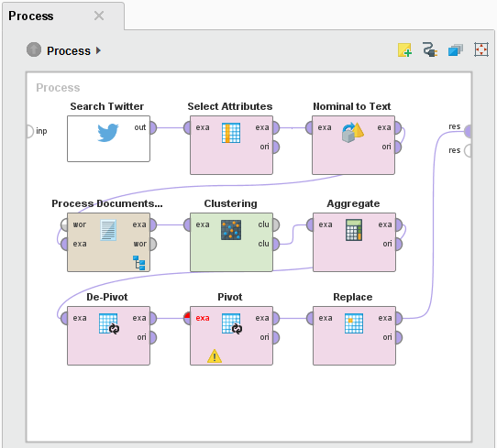Click the zoom-to-fit process icon
The width and height of the screenshot is (497, 448).
(x=481, y=50)
